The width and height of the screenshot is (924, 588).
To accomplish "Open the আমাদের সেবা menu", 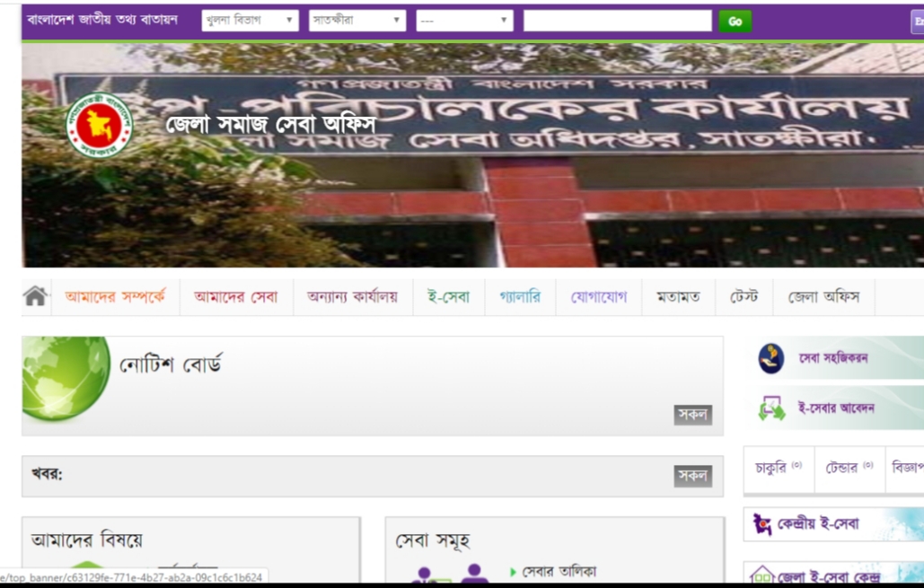I will (235, 297).
